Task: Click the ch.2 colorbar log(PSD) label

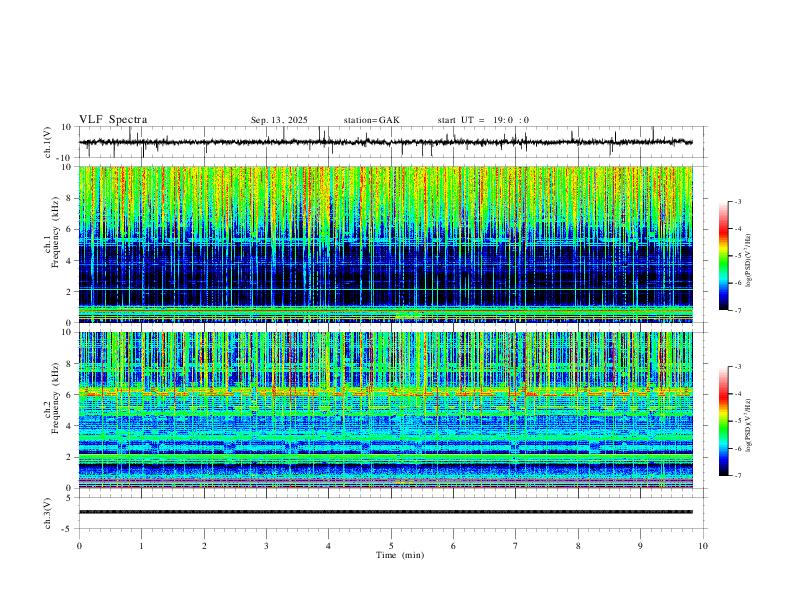Action: pyautogui.click(x=748, y=425)
